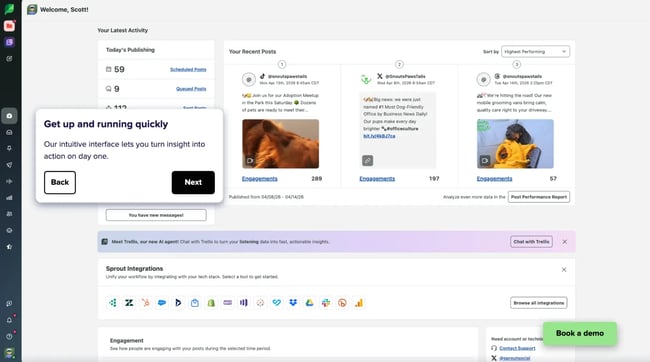The height and width of the screenshot is (362, 650).
Task: Click the Dynamics 365 integration icon
Action: coord(178,303)
